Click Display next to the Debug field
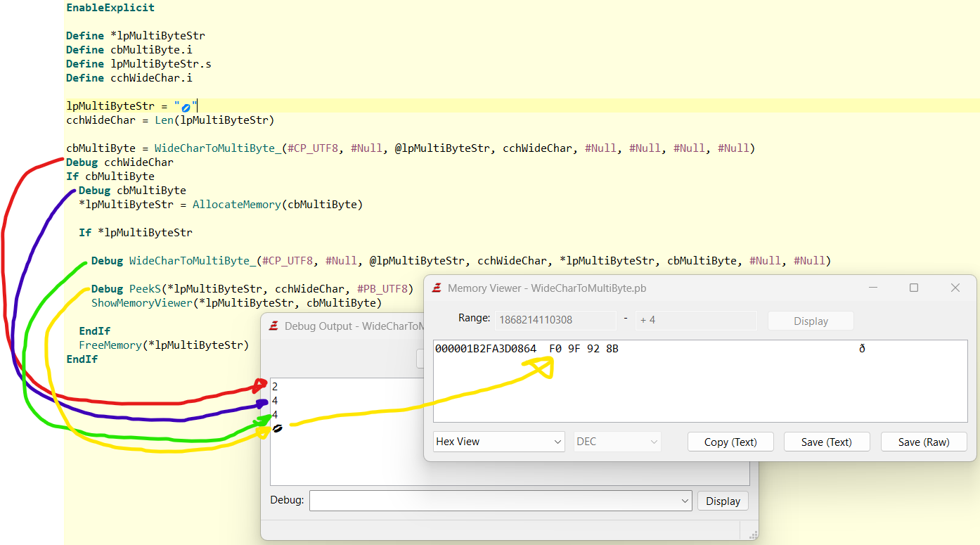 click(723, 500)
